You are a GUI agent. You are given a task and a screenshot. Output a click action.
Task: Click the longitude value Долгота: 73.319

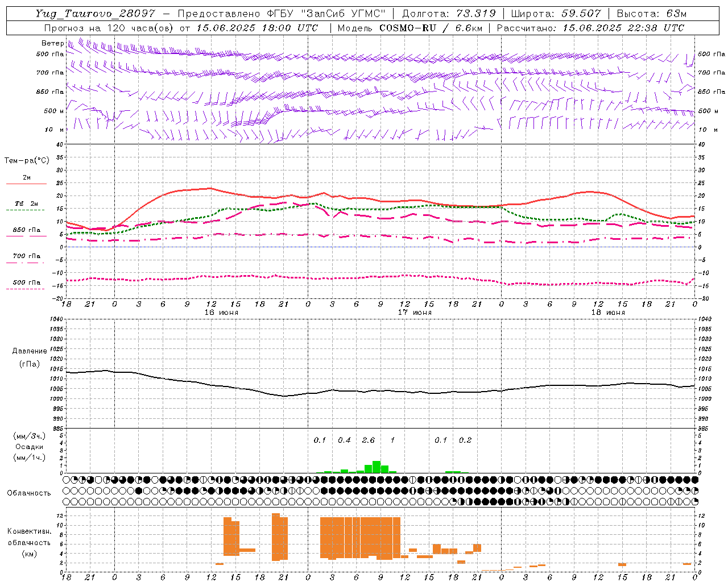[449, 14]
